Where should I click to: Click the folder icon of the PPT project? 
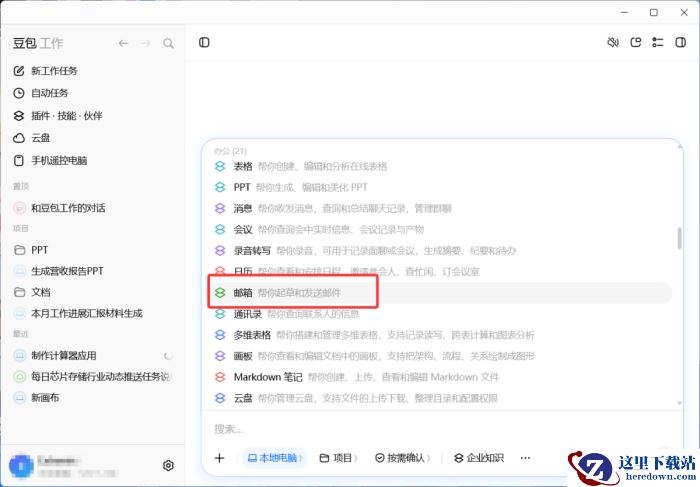pos(19,250)
